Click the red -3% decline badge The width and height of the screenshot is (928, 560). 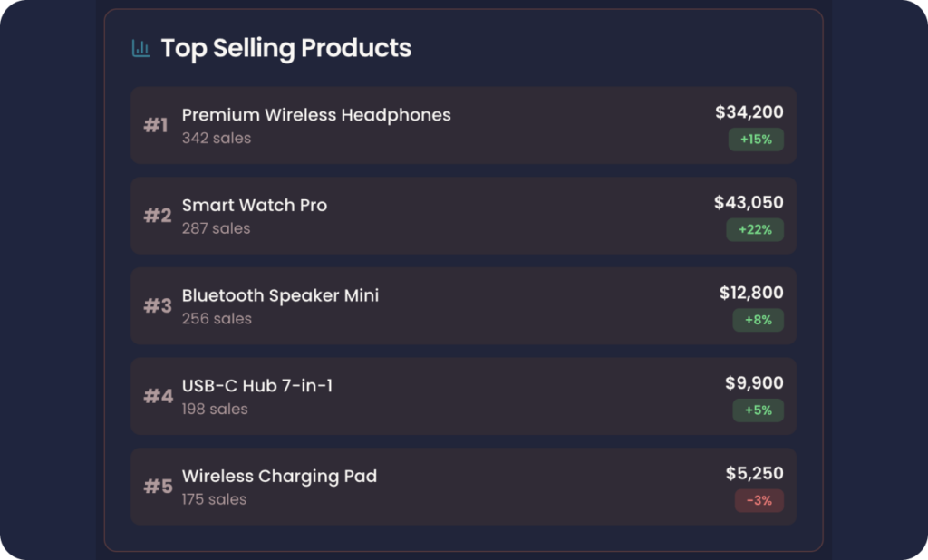(759, 501)
